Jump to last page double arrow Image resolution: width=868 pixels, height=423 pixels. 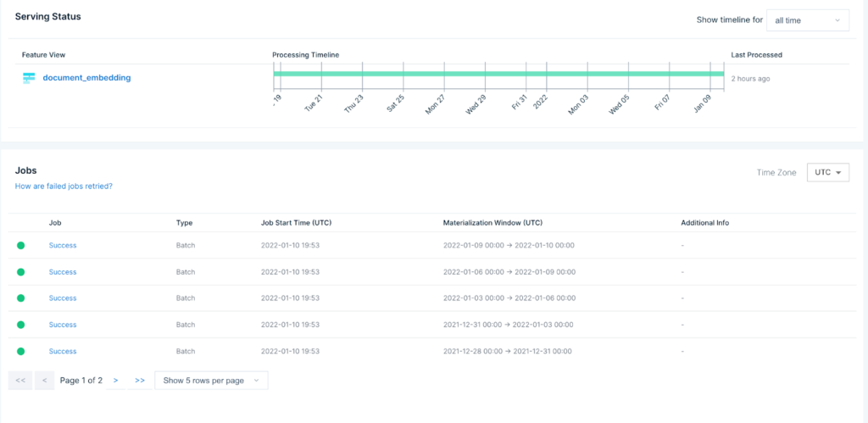pyautogui.click(x=140, y=381)
